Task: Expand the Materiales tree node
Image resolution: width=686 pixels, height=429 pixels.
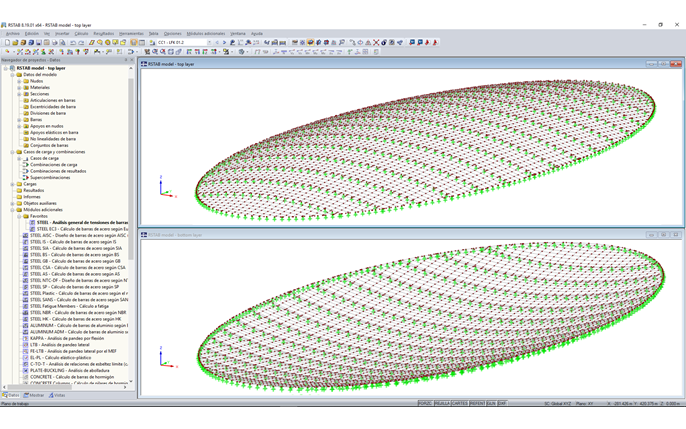Action: [19, 87]
